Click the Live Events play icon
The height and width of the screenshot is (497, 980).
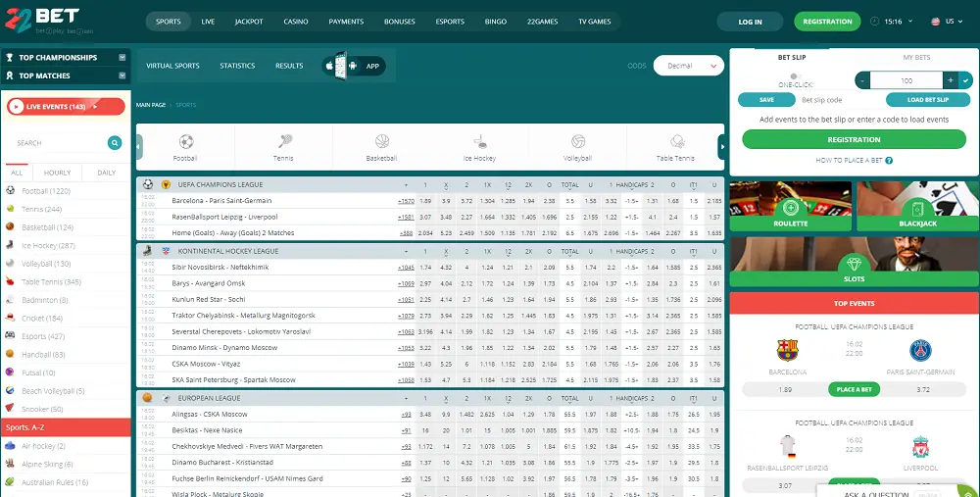click(x=17, y=107)
